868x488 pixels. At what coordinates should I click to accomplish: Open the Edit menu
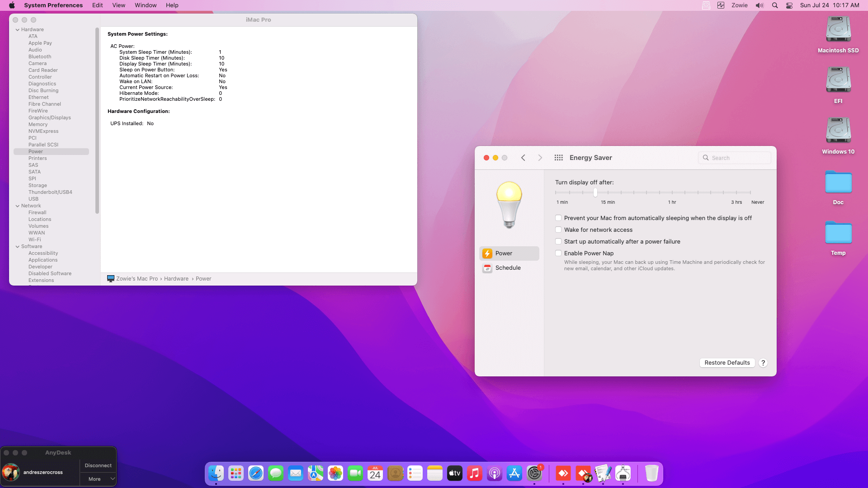pyautogui.click(x=97, y=5)
